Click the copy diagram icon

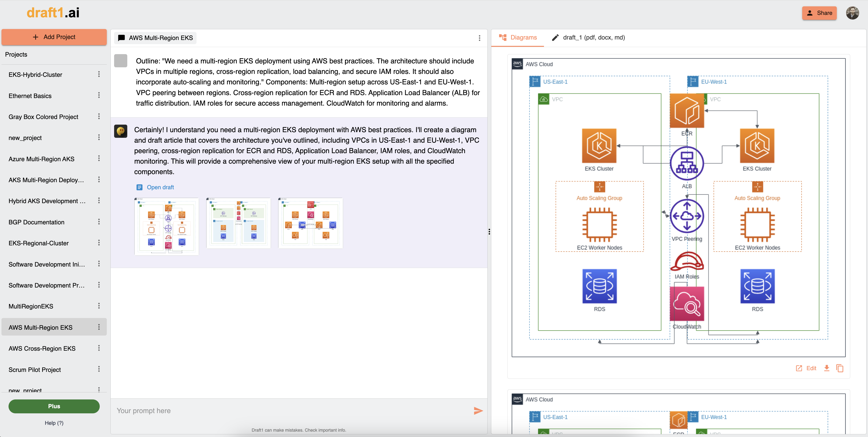(x=840, y=368)
